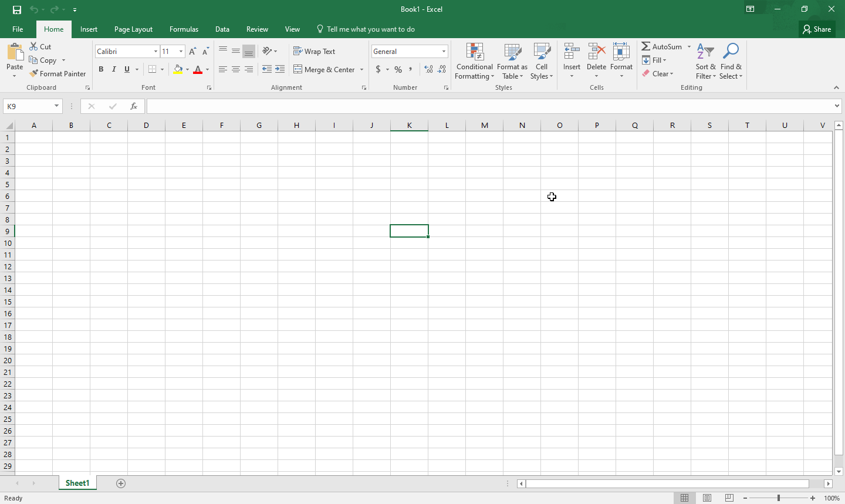This screenshot has height=504, width=845.
Task: Increase decimal places icon
Action: coord(429,69)
